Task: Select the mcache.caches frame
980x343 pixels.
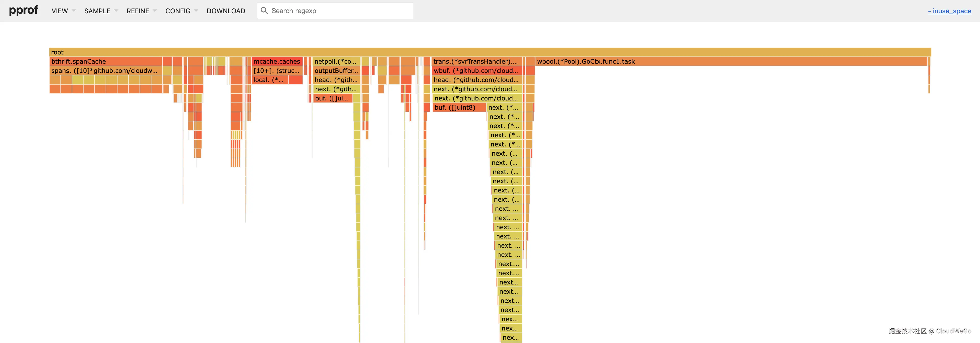Action: 277,61
